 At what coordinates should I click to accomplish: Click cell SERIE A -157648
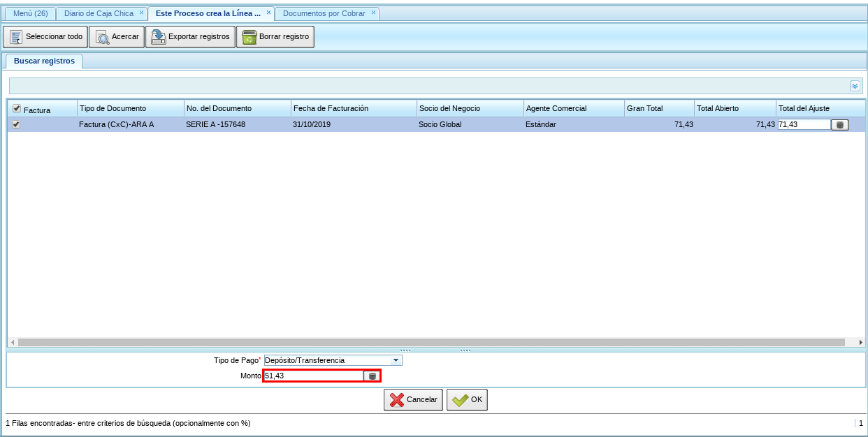(x=238, y=124)
